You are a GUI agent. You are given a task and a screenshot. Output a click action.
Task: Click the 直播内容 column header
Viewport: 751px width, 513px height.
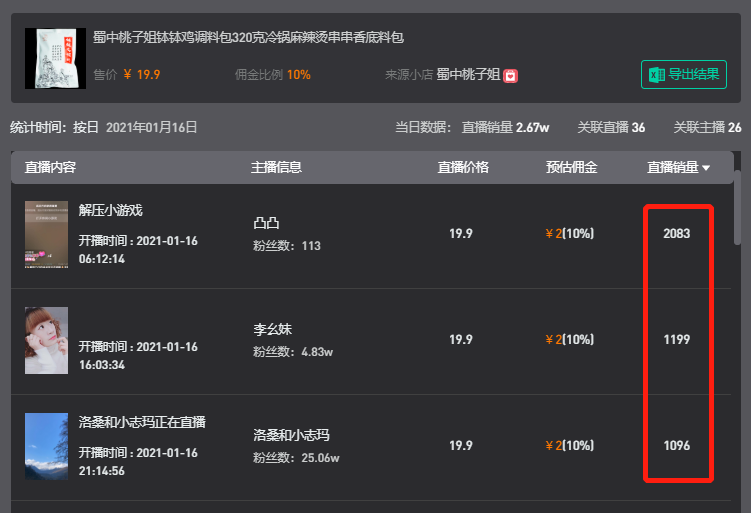coord(50,167)
